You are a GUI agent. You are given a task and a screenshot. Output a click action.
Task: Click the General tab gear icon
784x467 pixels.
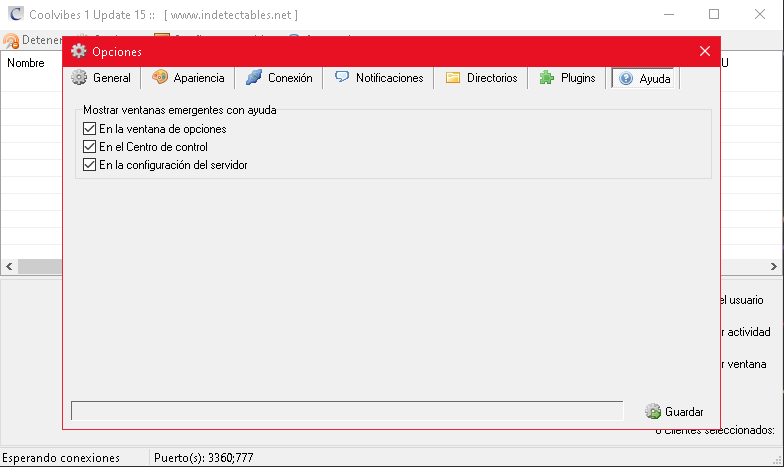80,78
